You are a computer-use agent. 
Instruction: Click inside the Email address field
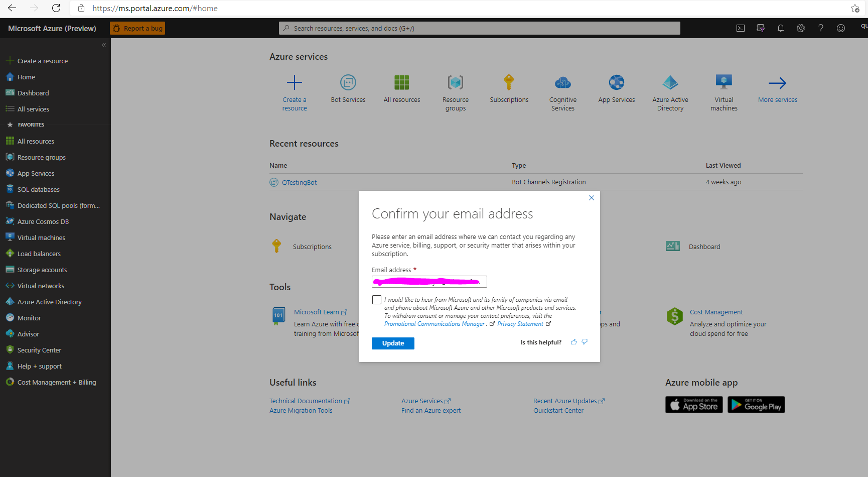[x=429, y=281]
